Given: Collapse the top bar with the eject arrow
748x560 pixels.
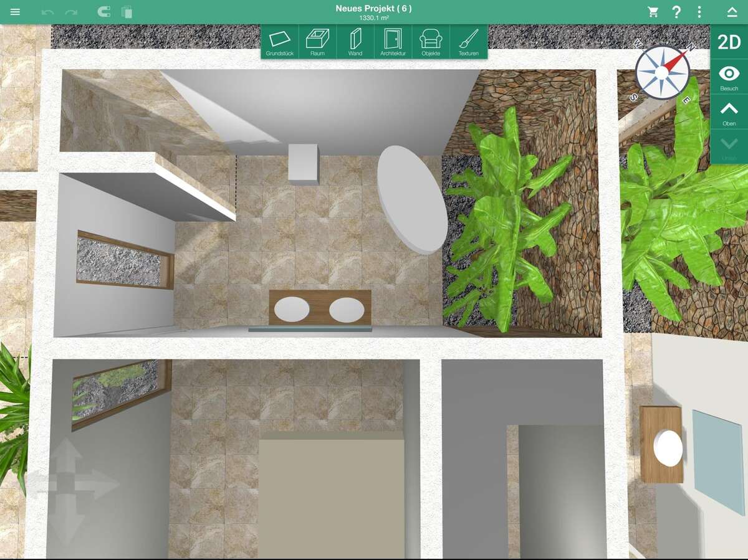Looking at the screenshot, I should [x=732, y=12].
